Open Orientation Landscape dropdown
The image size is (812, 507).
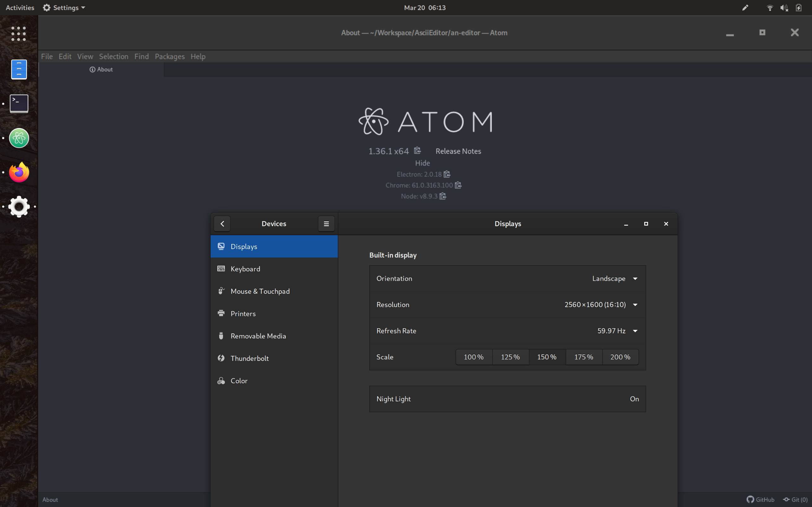tap(614, 279)
